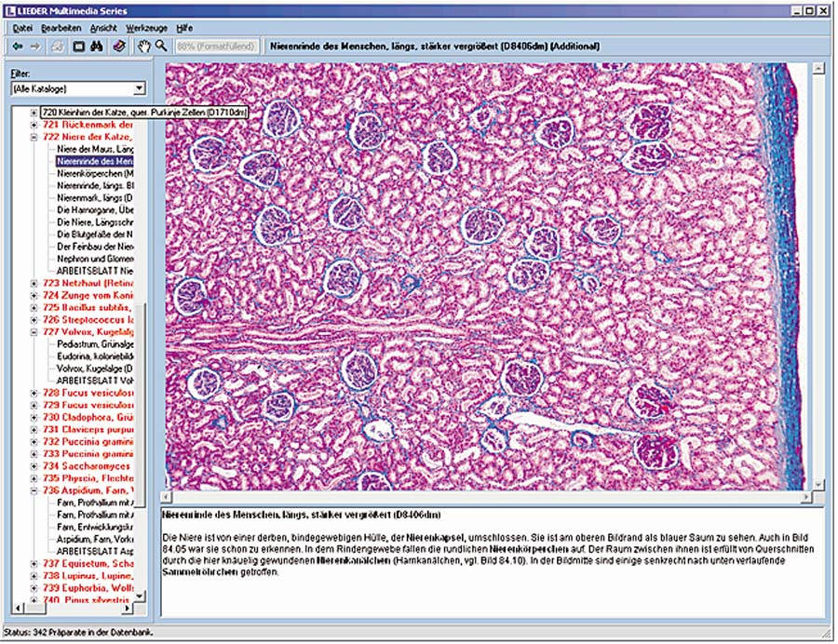Collapse the 736 Aspidium Farn node

[34, 490]
